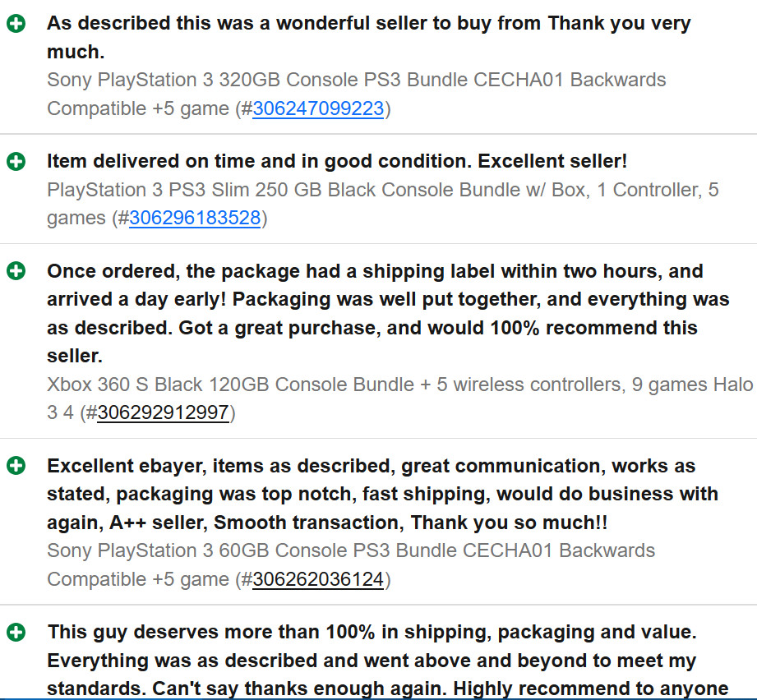This screenshot has width=757, height=700.
Task: Click 'As described this was a wonderful seller' comment
Action: (369, 37)
